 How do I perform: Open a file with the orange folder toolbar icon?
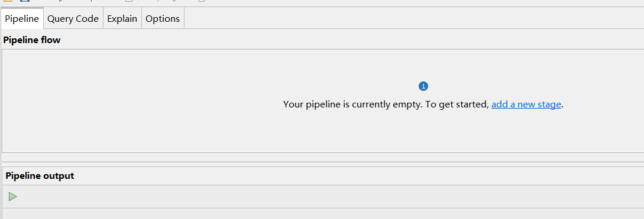(x=8, y=1)
